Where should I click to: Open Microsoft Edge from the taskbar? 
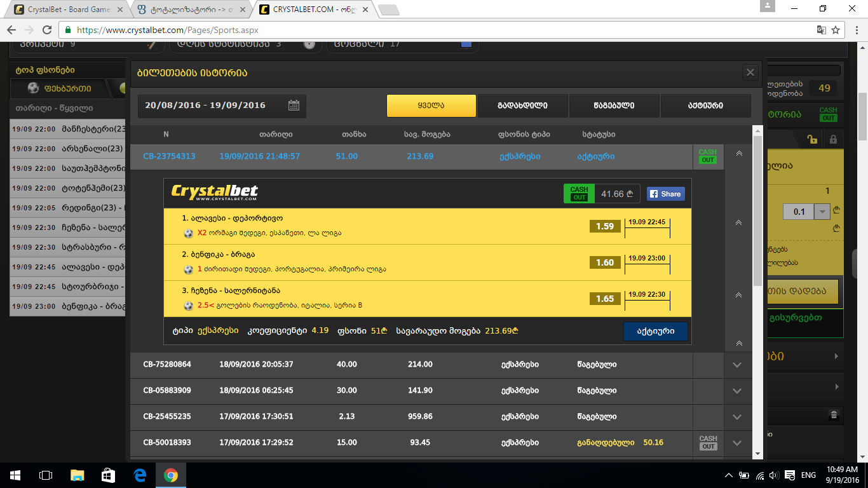tap(139, 475)
